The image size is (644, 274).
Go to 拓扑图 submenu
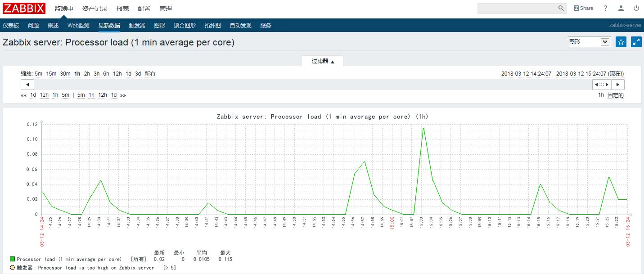pos(212,26)
